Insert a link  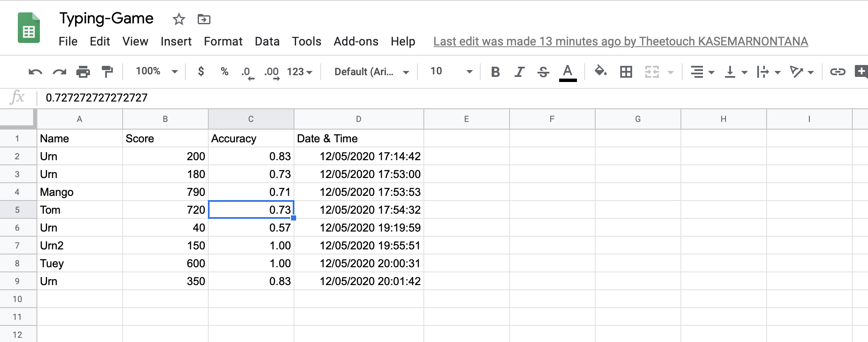(x=837, y=72)
